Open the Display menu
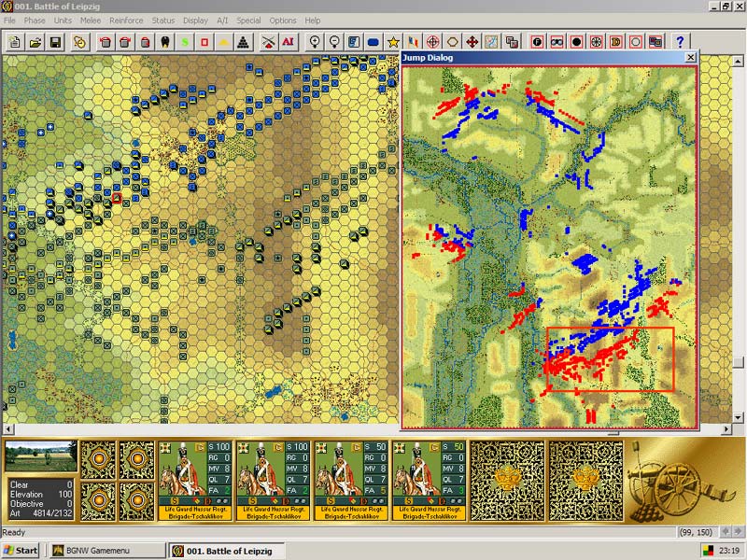747x560 pixels. click(x=196, y=21)
